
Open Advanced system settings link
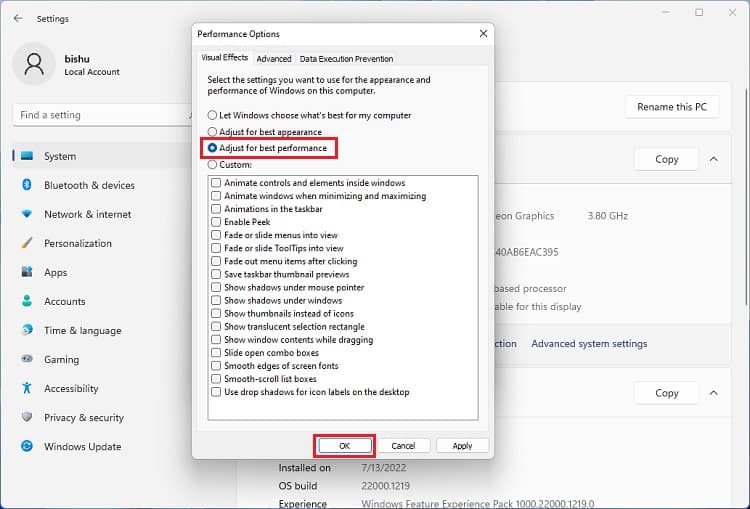click(589, 343)
